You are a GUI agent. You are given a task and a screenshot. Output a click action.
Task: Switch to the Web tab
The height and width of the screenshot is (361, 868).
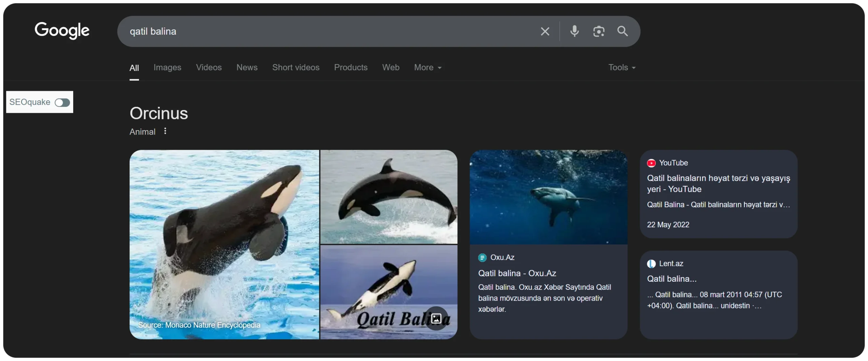click(391, 67)
